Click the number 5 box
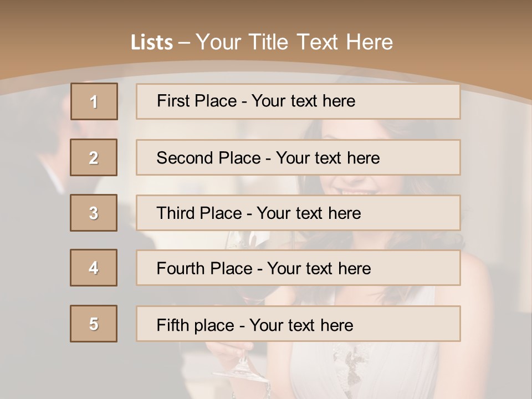The height and width of the screenshot is (399, 532). point(94,324)
